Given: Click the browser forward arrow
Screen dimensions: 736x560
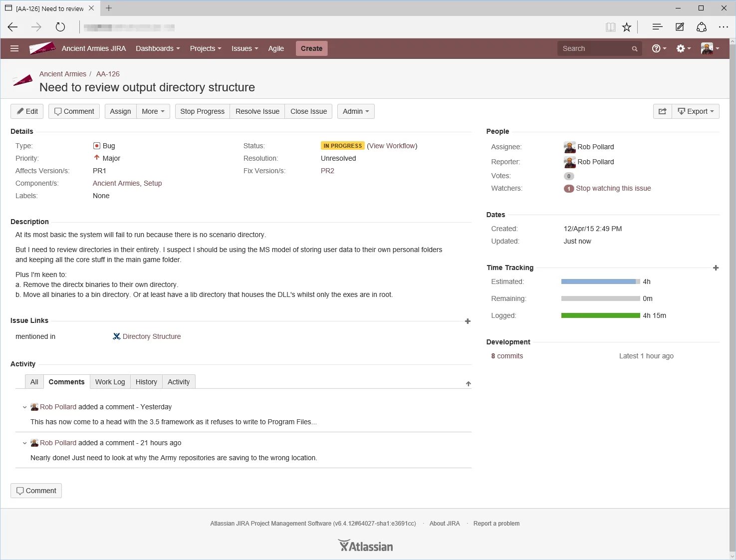Looking at the screenshot, I should (x=36, y=27).
